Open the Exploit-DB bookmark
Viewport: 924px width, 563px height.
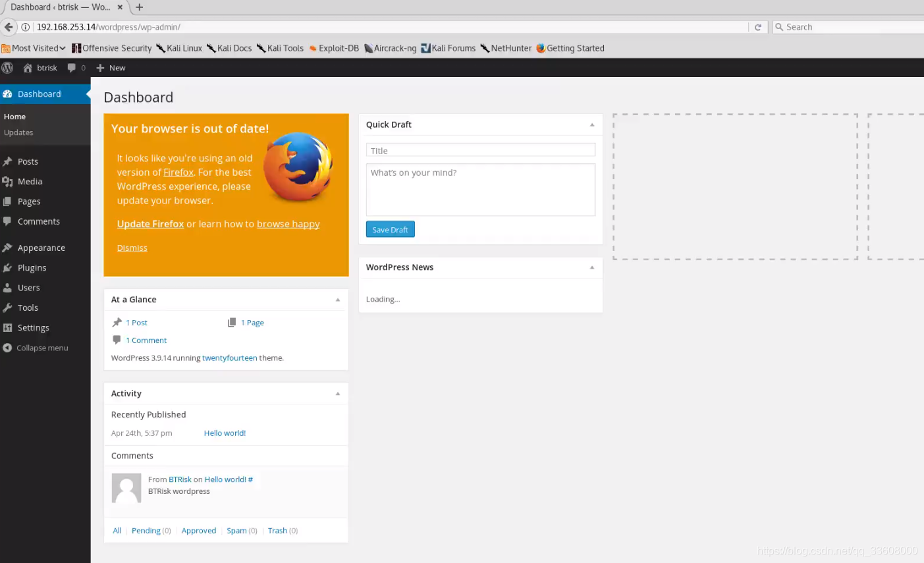click(334, 48)
